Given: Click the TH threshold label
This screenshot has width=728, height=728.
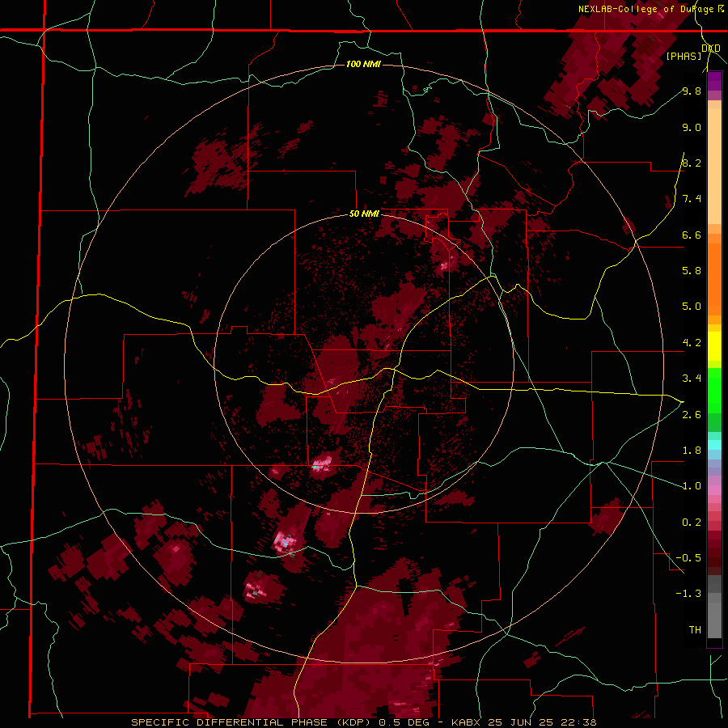Looking at the screenshot, I should (x=695, y=630).
